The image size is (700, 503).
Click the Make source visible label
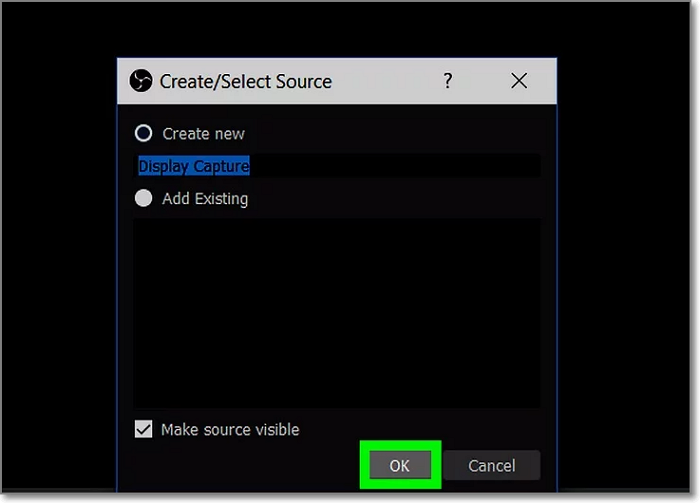[230, 430]
